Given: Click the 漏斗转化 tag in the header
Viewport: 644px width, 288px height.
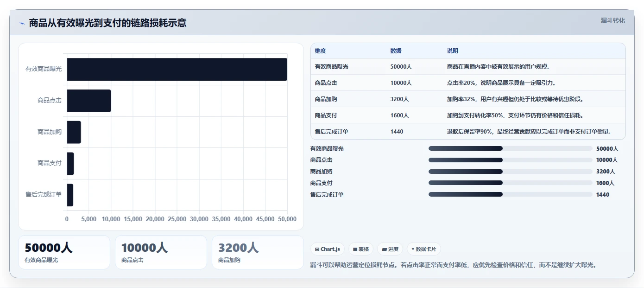Looking at the screenshot, I should pos(613,20).
